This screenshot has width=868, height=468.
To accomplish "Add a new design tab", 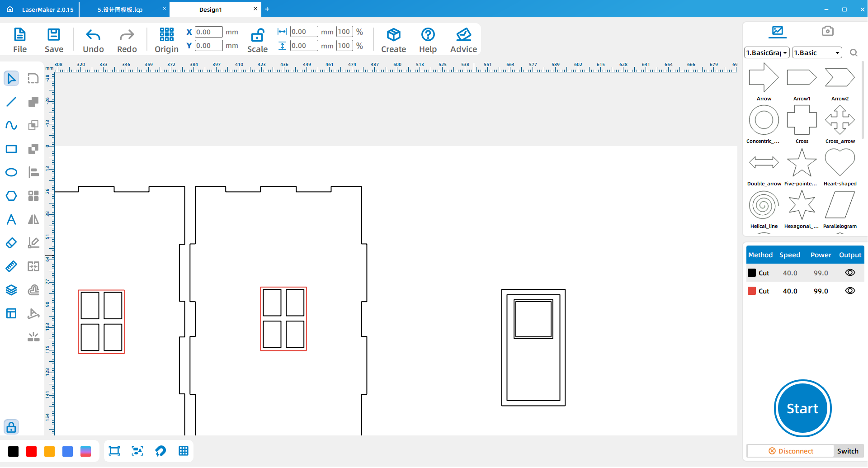I will (267, 9).
